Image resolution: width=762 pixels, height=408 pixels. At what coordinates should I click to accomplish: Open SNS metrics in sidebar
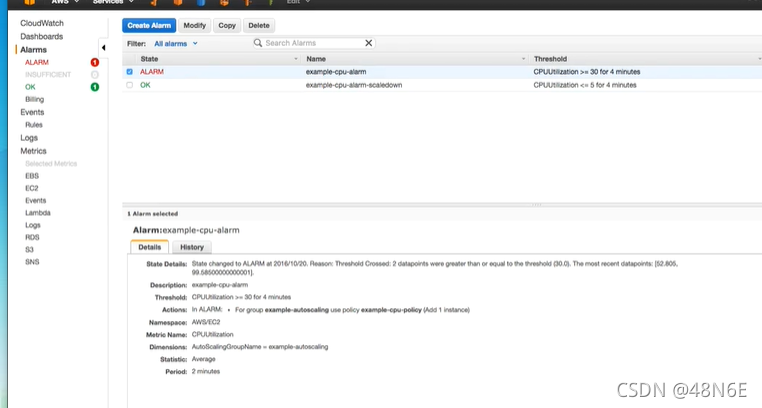tap(32, 262)
